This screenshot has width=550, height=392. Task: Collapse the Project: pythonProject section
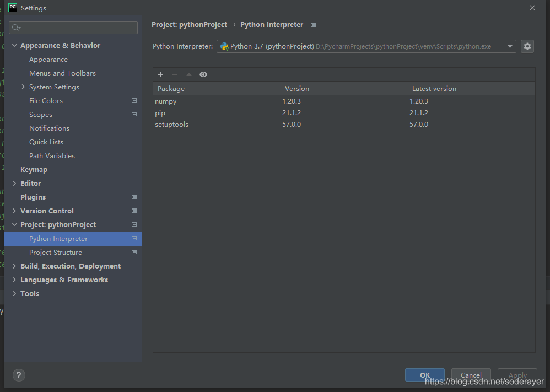click(x=14, y=224)
